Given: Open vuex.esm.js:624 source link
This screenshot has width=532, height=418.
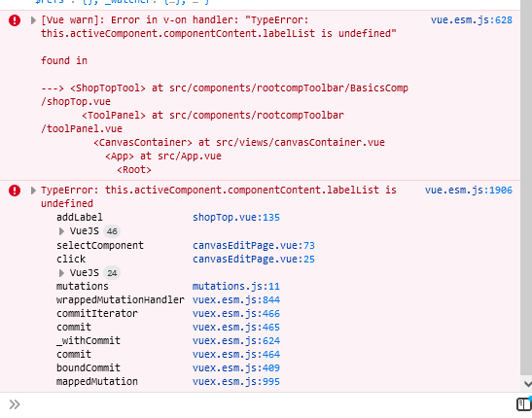Looking at the screenshot, I should (x=236, y=340).
